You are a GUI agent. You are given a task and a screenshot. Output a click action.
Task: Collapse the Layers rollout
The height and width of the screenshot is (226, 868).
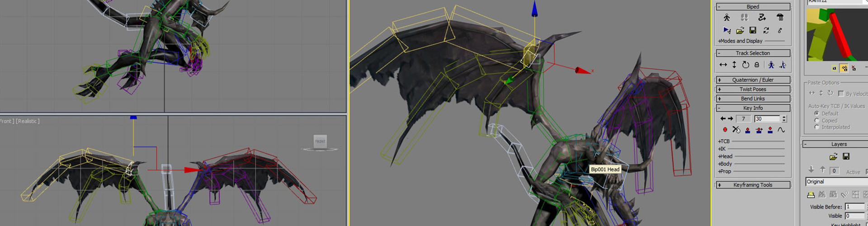835,144
